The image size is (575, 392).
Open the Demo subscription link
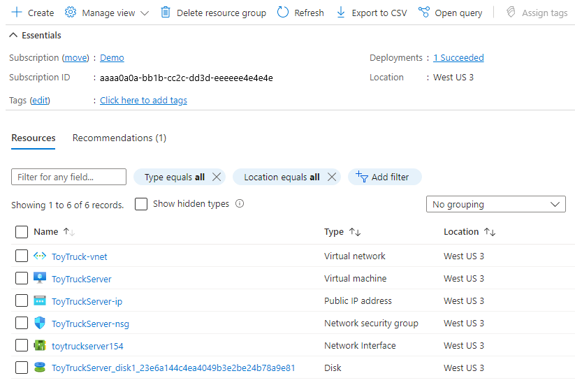112,57
